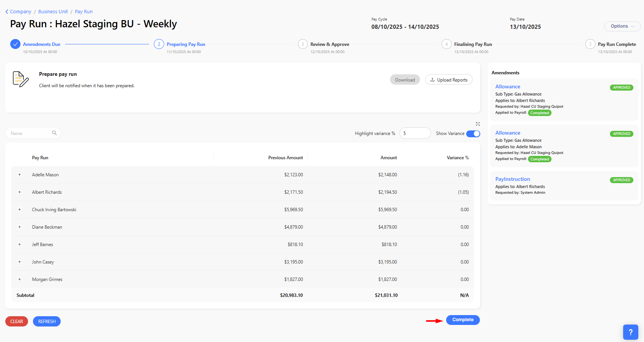Click Albert Richards variance (1.05)
Screen dimensions: 644x342
pyautogui.click(x=463, y=192)
